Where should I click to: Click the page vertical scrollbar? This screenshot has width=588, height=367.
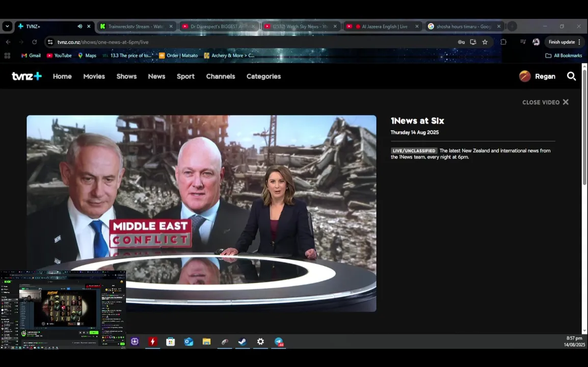tap(584, 127)
